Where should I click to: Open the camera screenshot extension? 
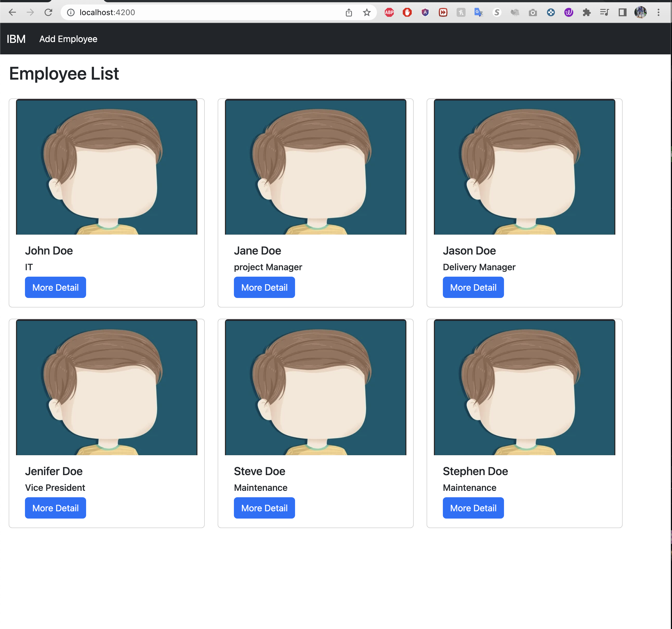click(x=533, y=13)
